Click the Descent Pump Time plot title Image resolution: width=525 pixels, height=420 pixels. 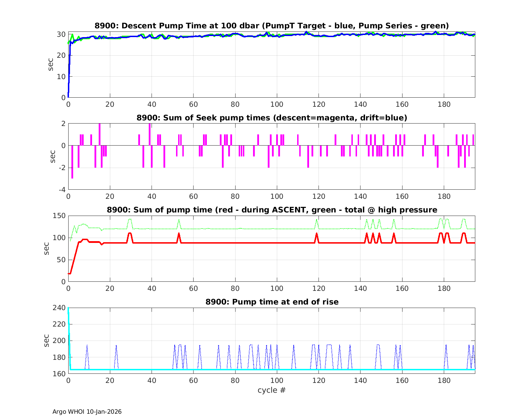pos(272,26)
